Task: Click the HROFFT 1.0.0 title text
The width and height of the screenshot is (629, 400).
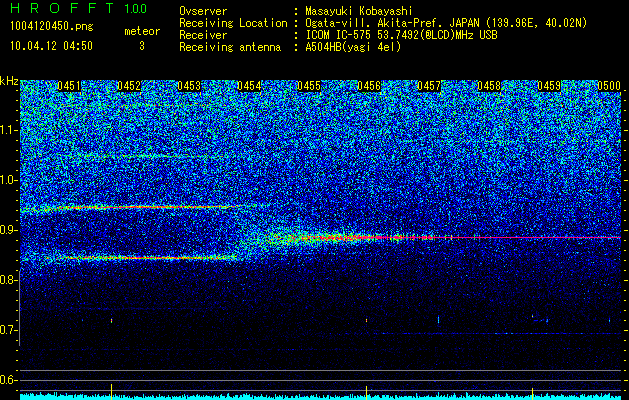Action: [x=79, y=8]
